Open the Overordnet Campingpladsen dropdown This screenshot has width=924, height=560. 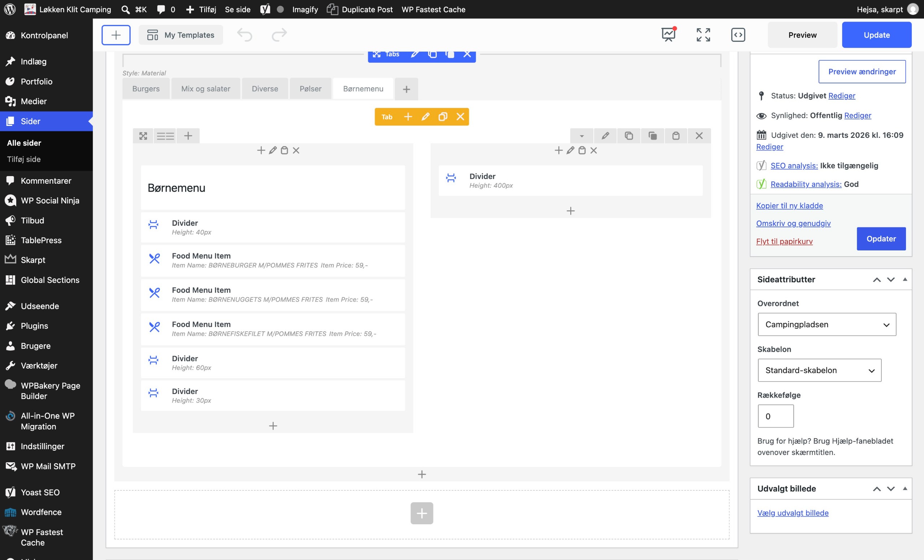[827, 324]
